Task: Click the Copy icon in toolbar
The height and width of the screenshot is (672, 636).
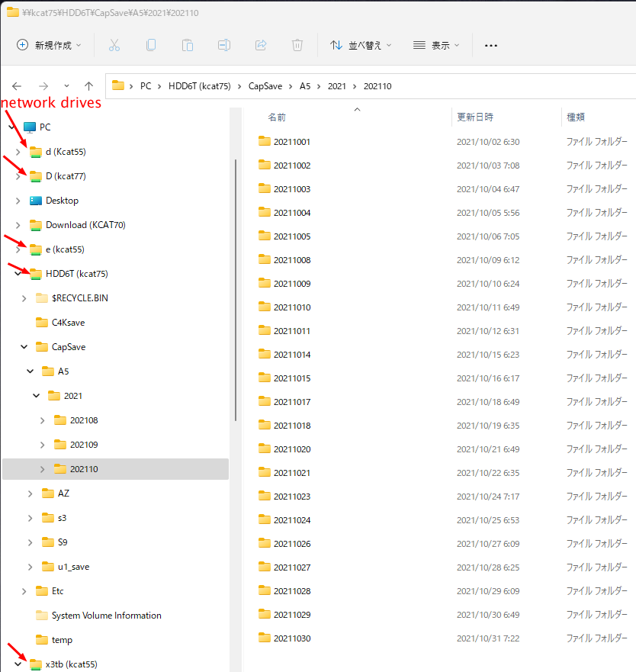Action: pyautogui.click(x=151, y=45)
